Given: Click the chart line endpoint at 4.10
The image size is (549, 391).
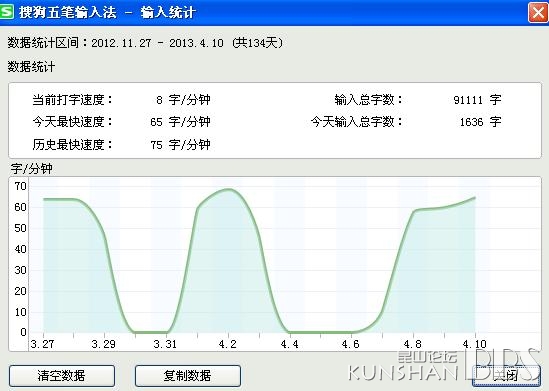Looking at the screenshot, I should pos(475,198).
